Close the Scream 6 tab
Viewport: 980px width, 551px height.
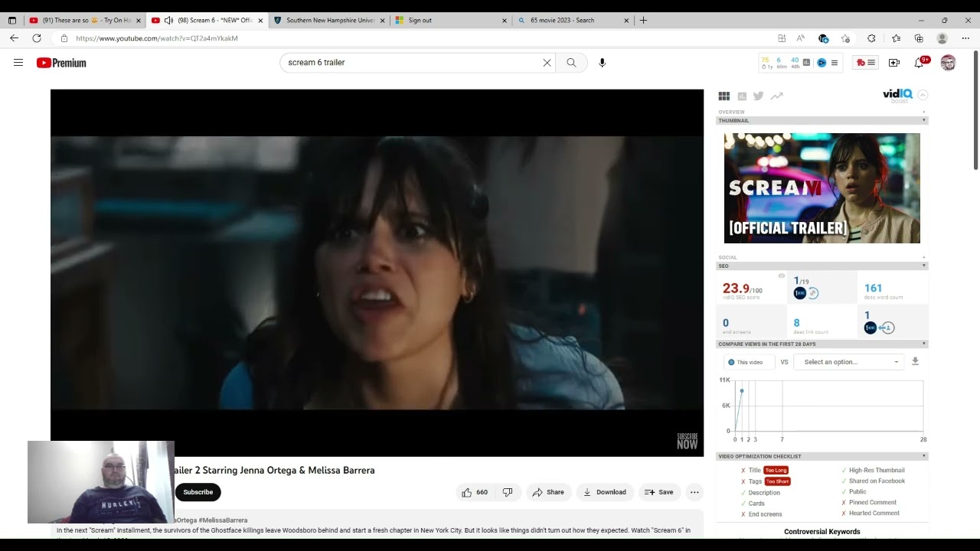pyautogui.click(x=260, y=21)
